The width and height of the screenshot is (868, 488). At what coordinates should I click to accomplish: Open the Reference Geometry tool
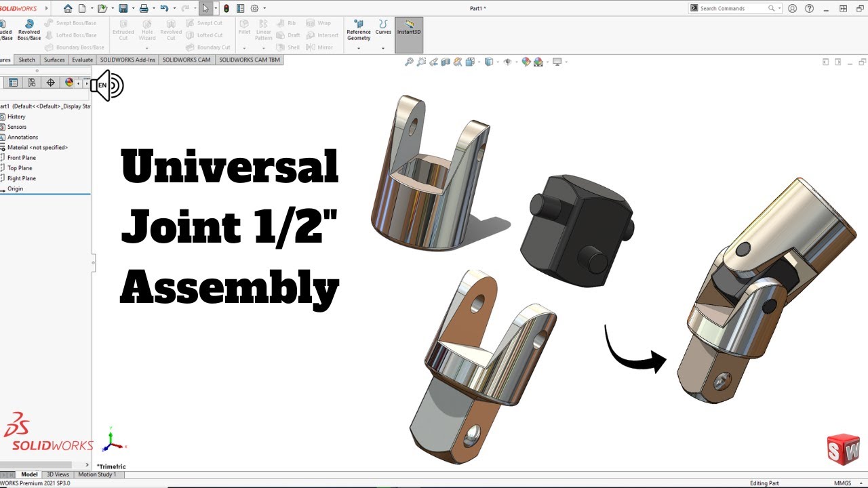click(359, 29)
